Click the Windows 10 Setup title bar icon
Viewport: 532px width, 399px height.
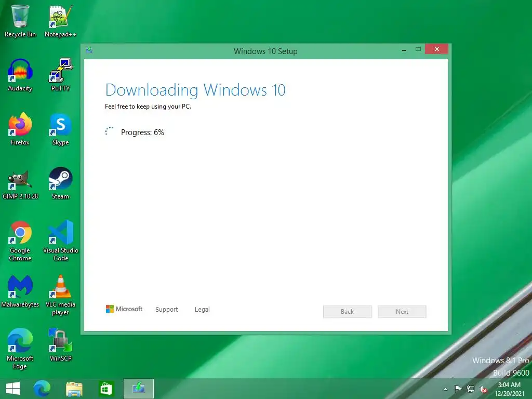[89, 50]
